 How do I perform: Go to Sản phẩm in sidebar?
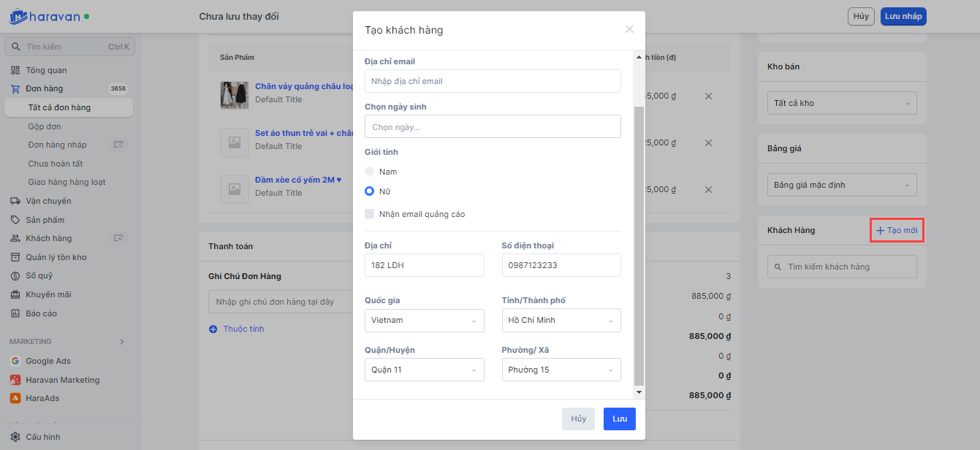[45, 220]
